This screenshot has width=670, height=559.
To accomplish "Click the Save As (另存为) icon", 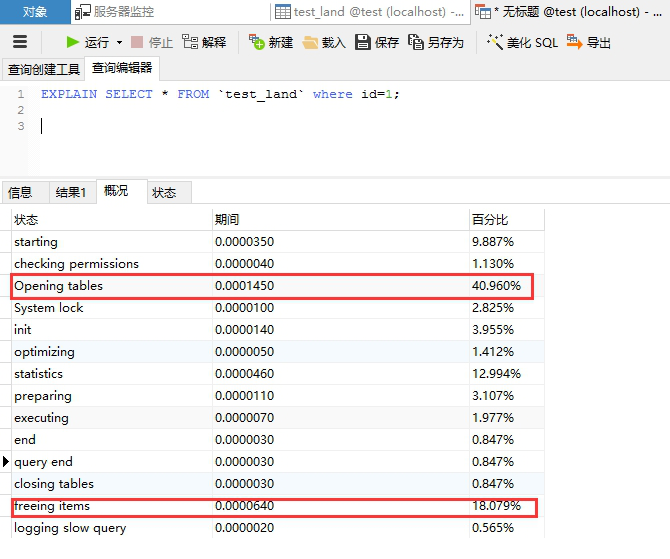I will [416, 42].
